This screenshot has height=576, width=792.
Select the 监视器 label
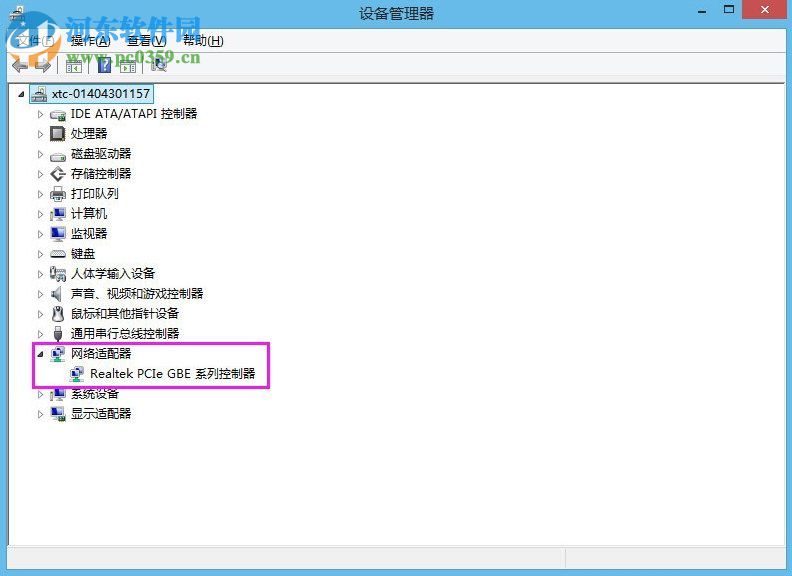tap(89, 233)
